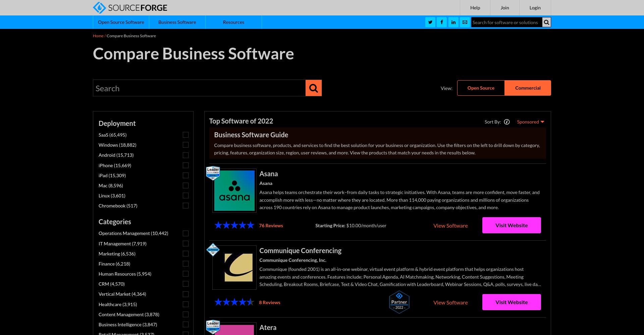Open the LinkedIn share icon
The width and height of the screenshot is (644, 335).
(453, 22)
